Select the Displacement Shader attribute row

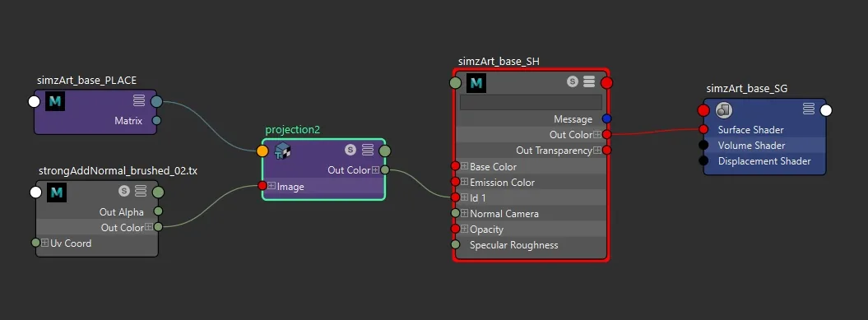[x=764, y=161]
